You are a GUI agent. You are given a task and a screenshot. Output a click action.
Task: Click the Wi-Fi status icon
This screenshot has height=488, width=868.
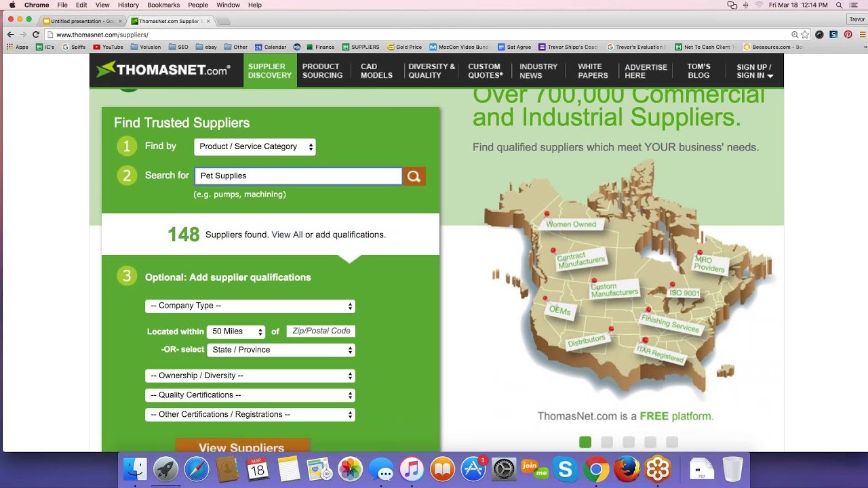coord(759,5)
